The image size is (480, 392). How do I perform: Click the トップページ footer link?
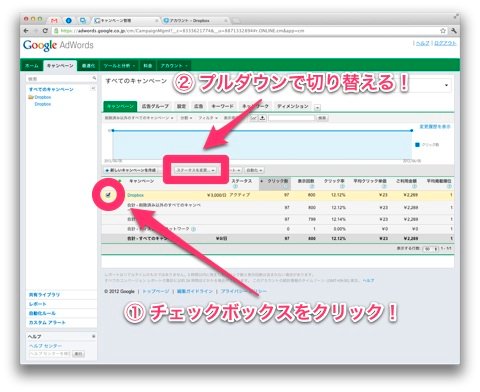156,291
